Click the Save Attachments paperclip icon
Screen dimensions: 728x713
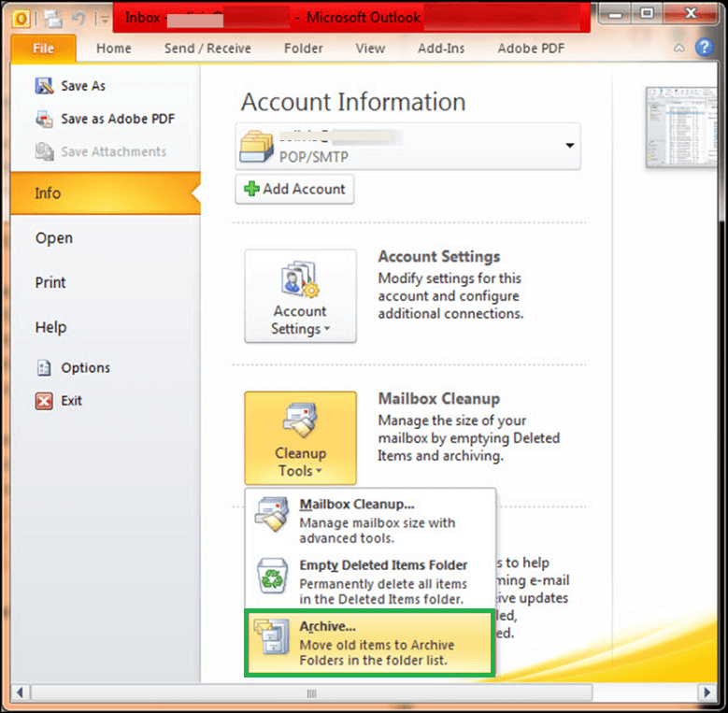pos(44,151)
